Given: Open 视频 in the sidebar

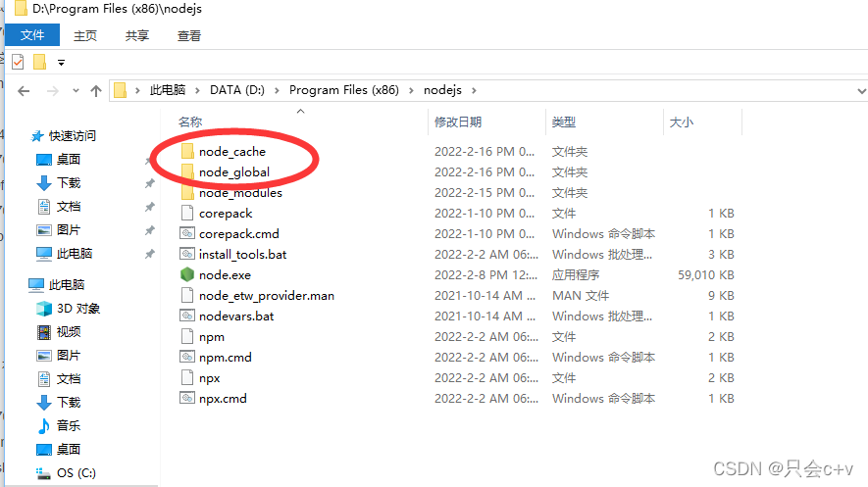Looking at the screenshot, I should [69, 331].
